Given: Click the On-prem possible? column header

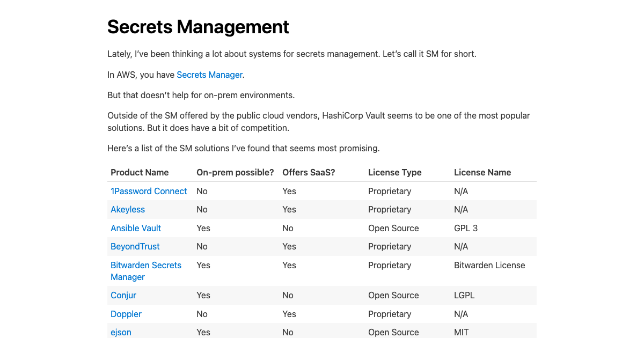Looking at the screenshot, I should click(235, 172).
